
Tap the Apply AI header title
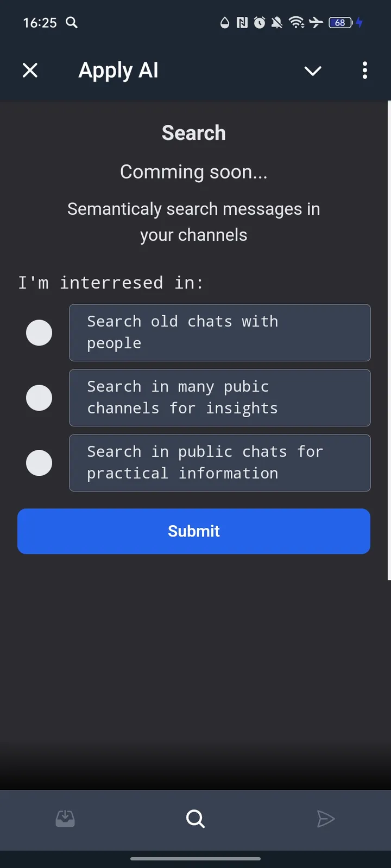pyautogui.click(x=118, y=70)
